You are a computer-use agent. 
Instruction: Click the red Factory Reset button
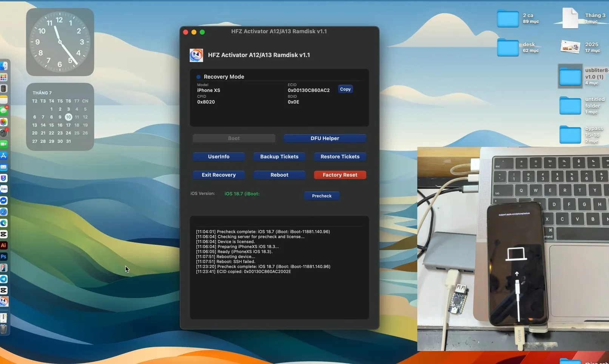click(340, 175)
